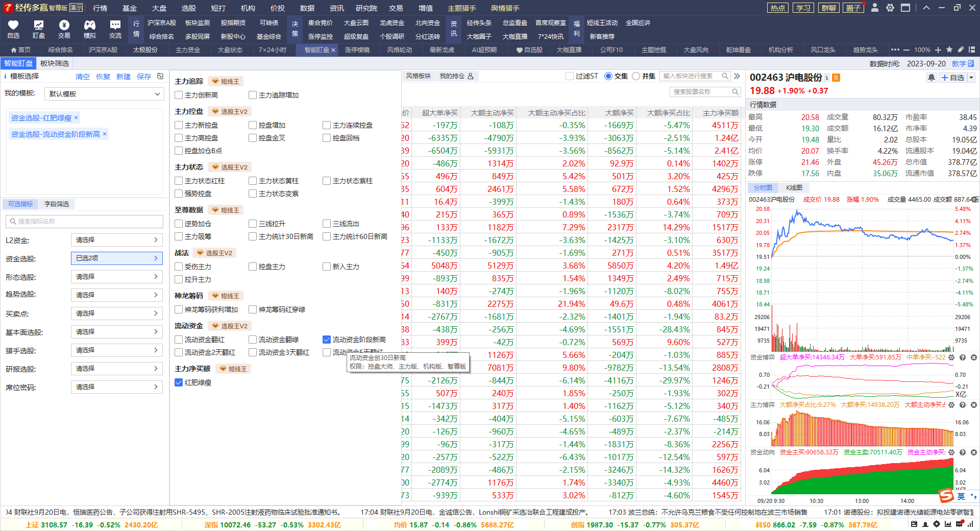The height and width of the screenshot is (531, 980).
Task: Click the 保存 link in template selection
Action: [144, 77]
